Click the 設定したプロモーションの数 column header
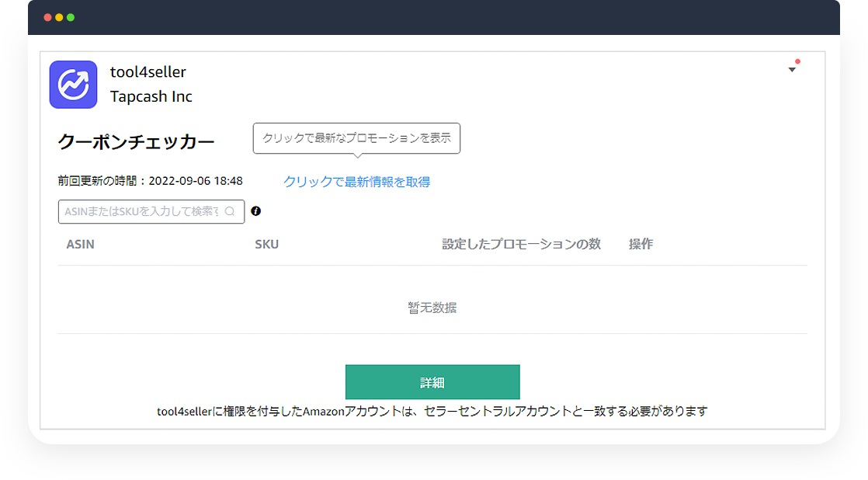This screenshot has width=868, height=480. click(x=522, y=244)
